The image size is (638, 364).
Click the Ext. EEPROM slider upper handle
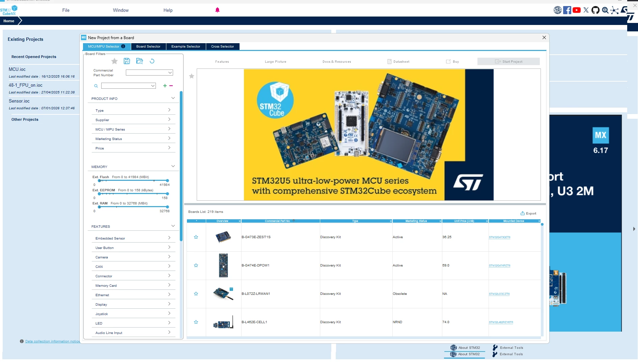click(x=167, y=194)
